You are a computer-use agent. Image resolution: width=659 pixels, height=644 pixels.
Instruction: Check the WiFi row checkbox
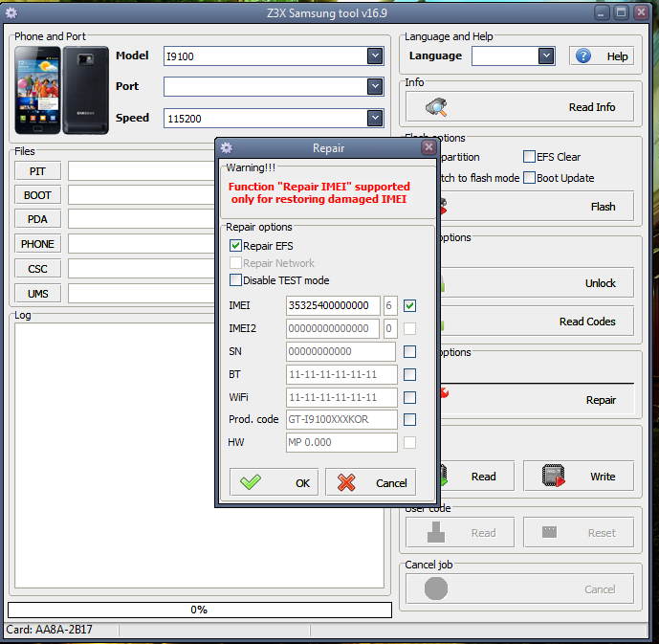coord(409,397)
